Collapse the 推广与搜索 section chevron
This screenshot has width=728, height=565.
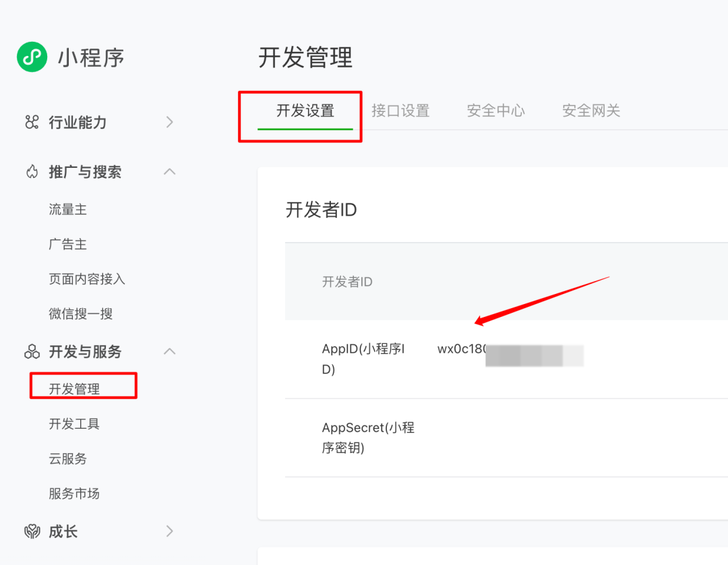click(169, 171)
